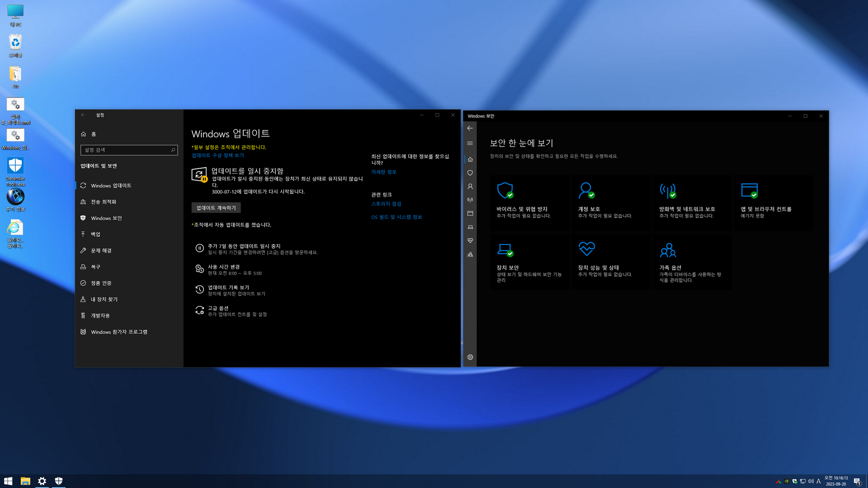Select device health heart icon in Windows 보안 sidebar
The height and width of the screenshot is (488, 868).
click(470, 241)
